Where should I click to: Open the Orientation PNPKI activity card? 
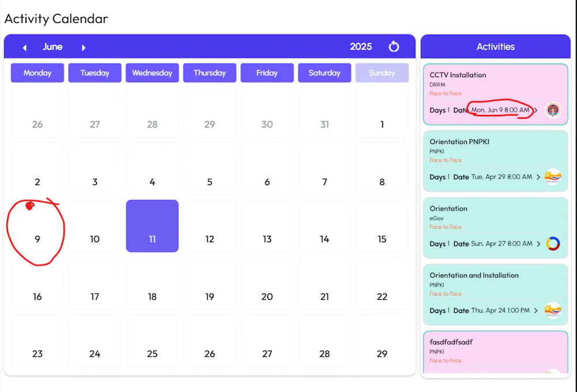pos(495,161)
